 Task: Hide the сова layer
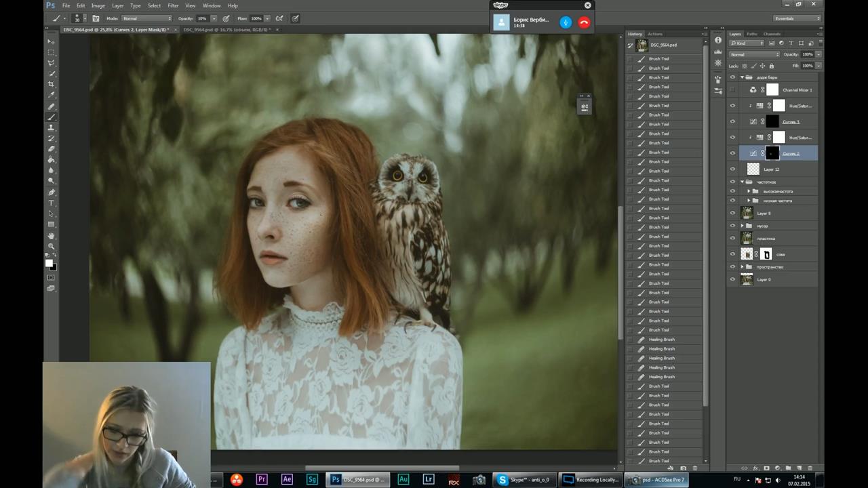(732, 254)
